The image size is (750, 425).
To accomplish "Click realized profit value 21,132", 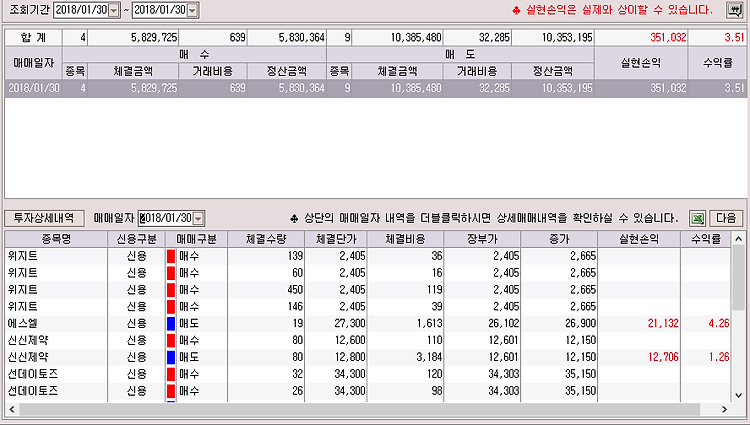I will coord(663,324).
